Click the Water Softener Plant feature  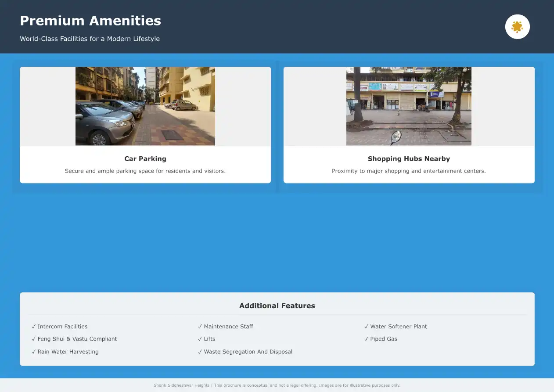pos(396,327)
